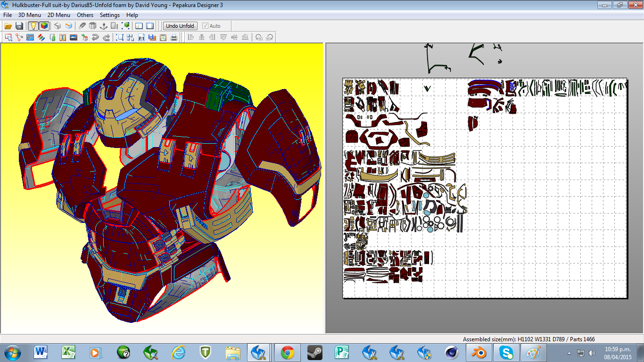
Task: Click the rotate 90 clockwise icon
Action: tap(270, 37)
